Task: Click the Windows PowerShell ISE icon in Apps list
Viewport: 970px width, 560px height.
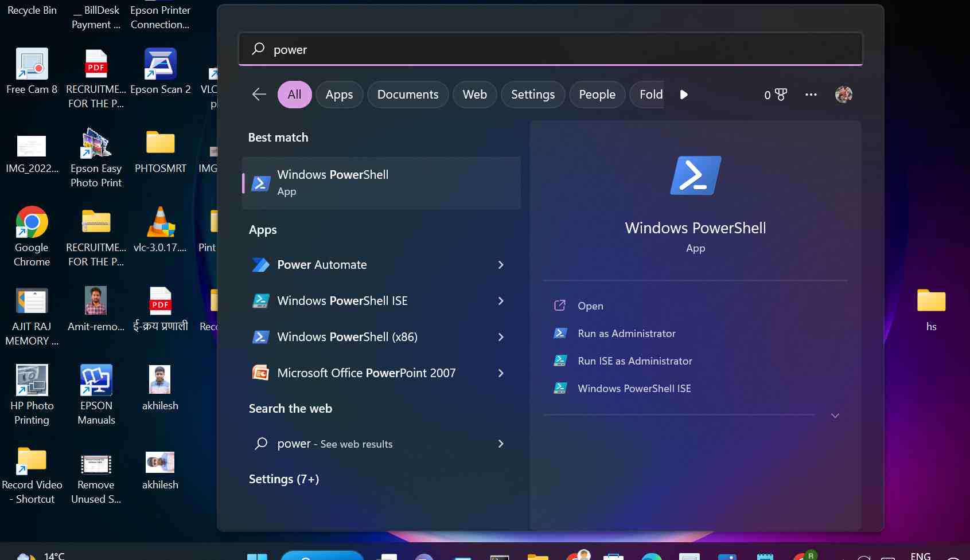Action: pos(260,301)
